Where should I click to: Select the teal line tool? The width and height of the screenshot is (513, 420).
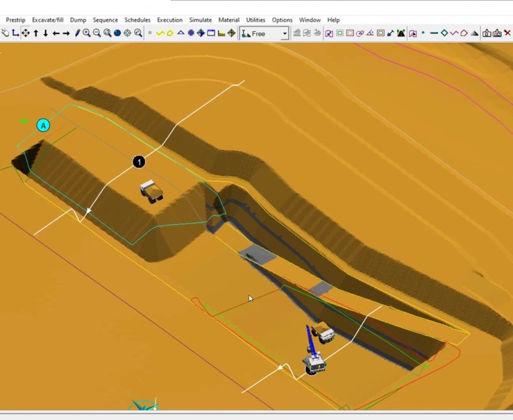(434, 33)
